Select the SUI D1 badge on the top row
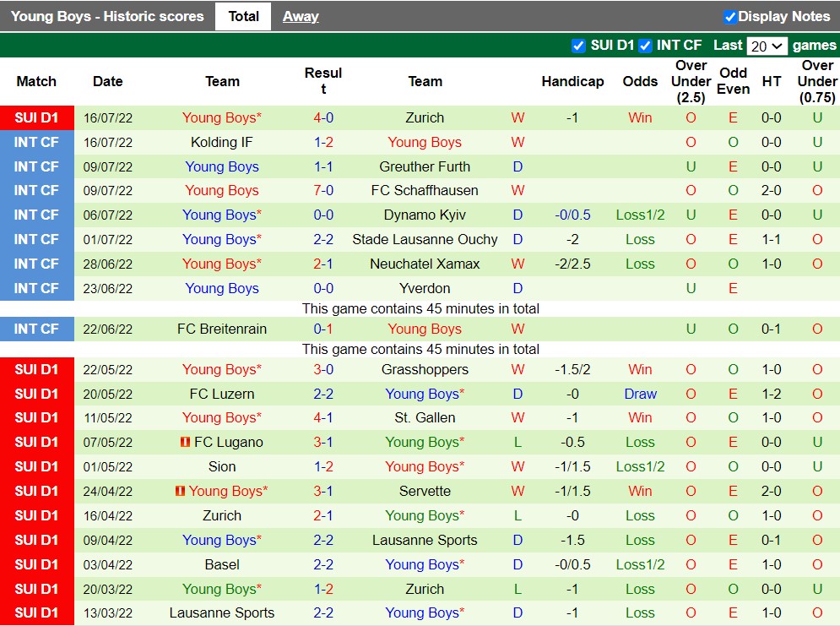 tap(36, 117)
